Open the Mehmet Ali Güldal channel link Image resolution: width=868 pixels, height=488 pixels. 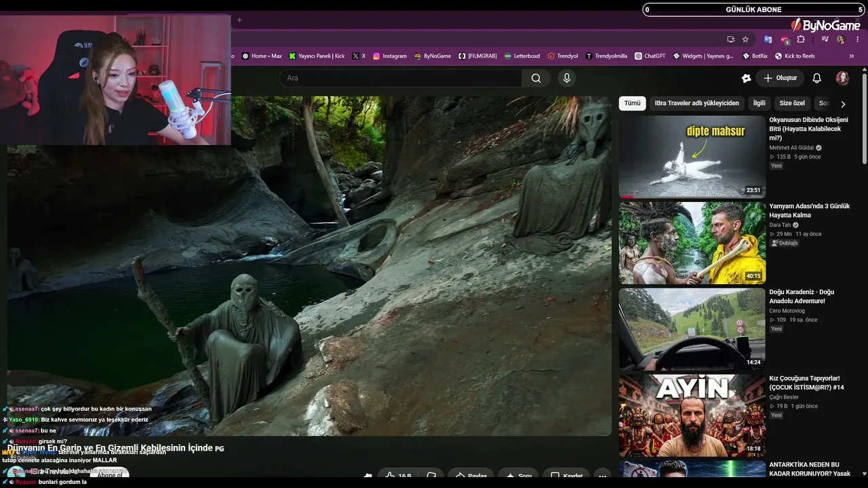click(791, 148)
